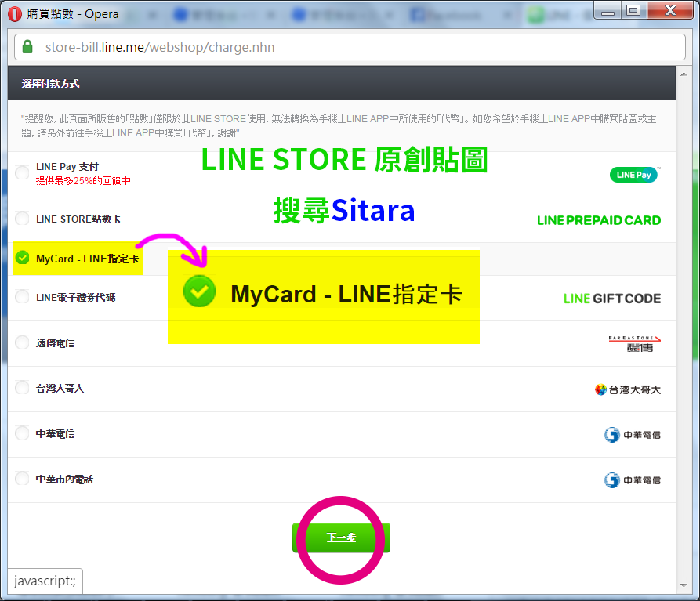Image resolution: width=700 pixels, height=601 pixels.
Task: Click the '台灣大哥大' label text
Action: coord(60,389)
